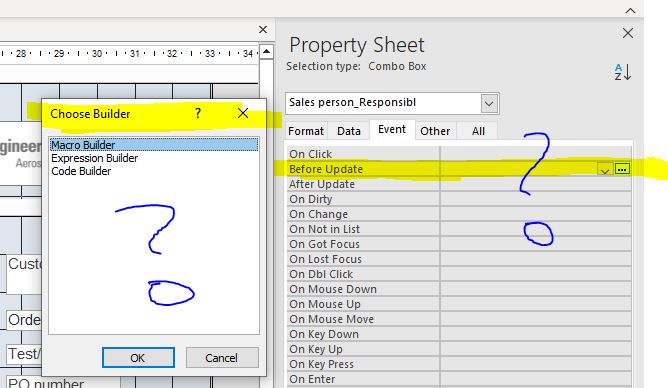This screenshot has height=388, width=668.
Task: Click the On Mouse Up field
Action: point(536,304)
